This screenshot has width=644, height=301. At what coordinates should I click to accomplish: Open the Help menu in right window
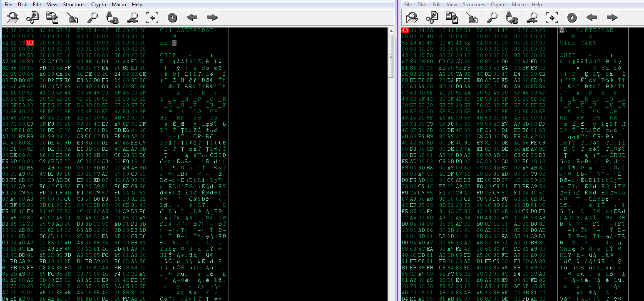[x=537, y=5]
